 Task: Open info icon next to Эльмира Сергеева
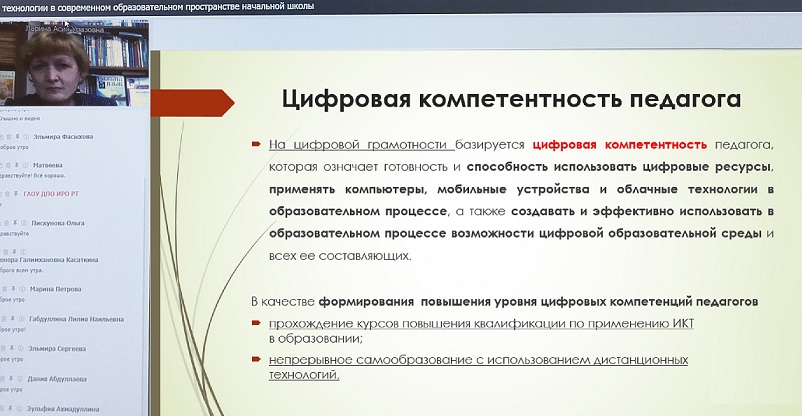point(20,348)
